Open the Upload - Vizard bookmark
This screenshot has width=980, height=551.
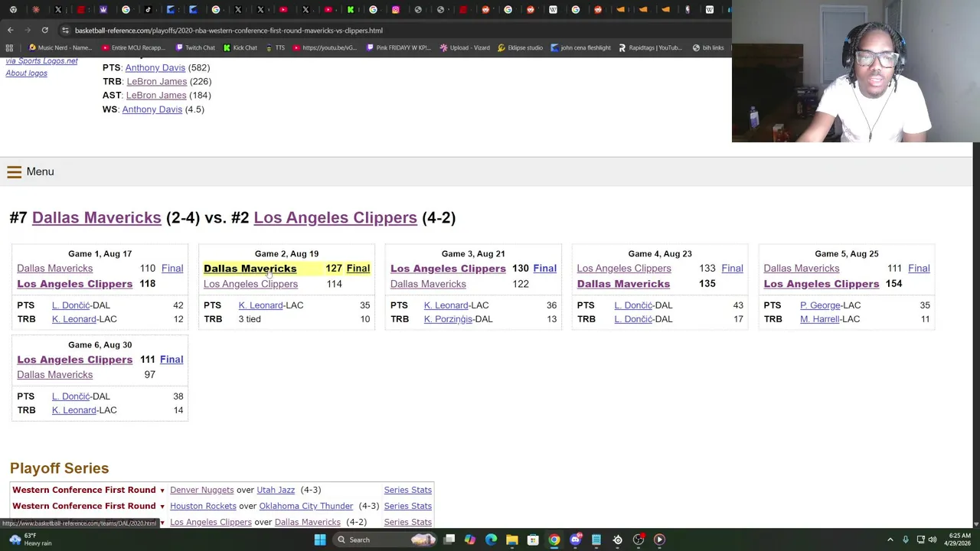click(x=465, y=47)
